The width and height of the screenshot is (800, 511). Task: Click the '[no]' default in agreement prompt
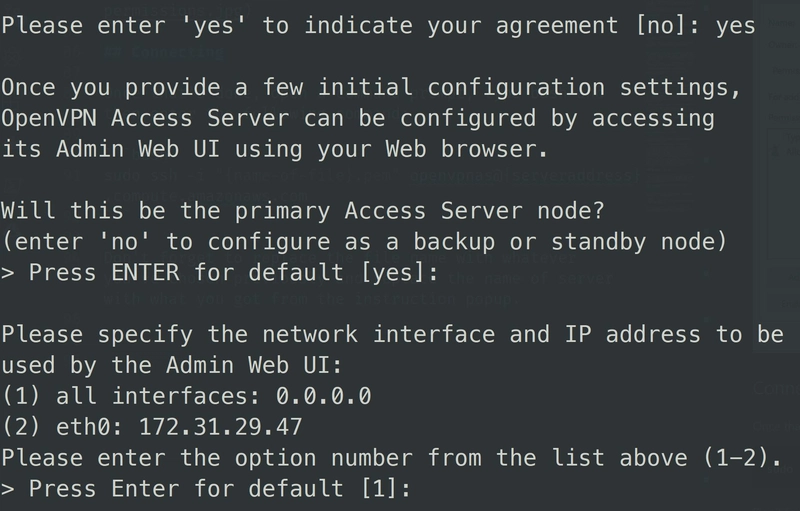tap(661, 25)
